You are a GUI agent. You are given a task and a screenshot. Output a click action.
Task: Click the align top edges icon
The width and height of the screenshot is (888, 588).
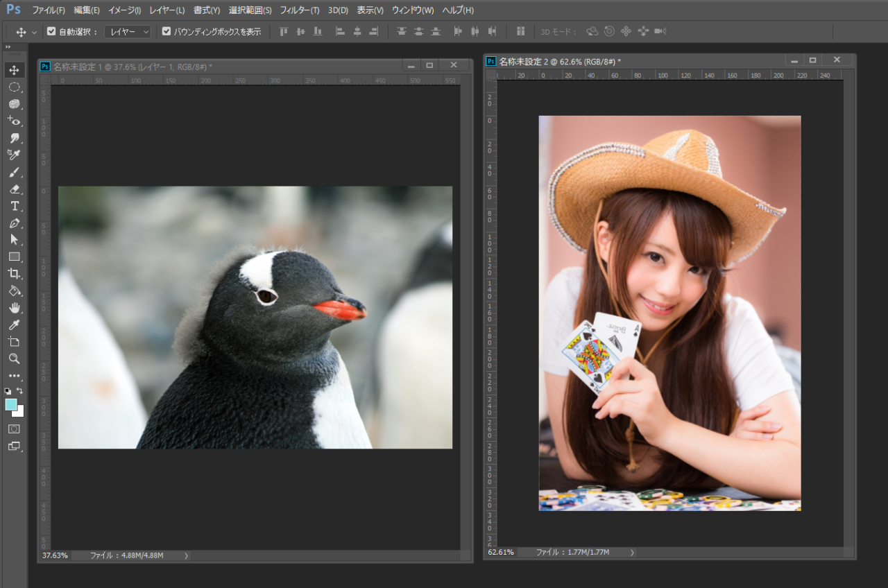point(283,31)
